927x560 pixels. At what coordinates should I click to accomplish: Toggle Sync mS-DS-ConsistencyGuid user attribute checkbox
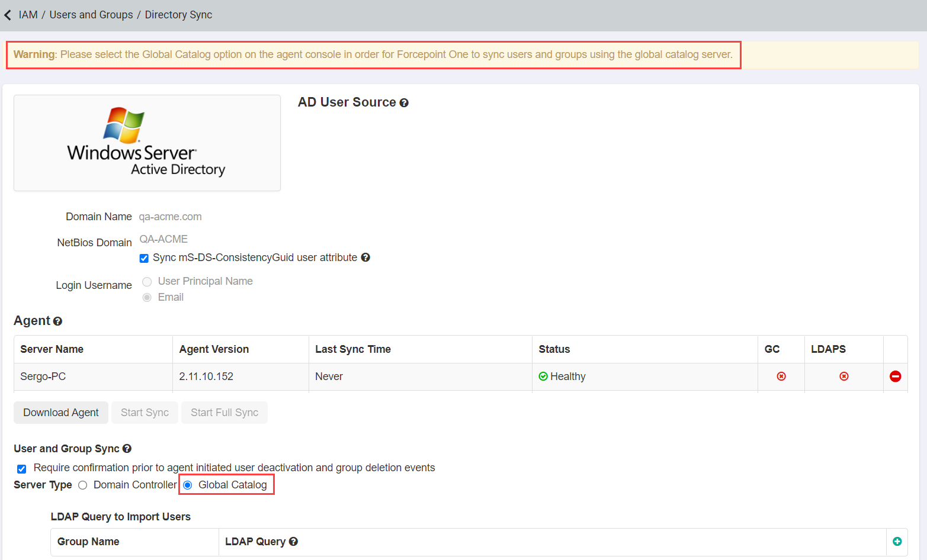pyautogui.click(x=144, y=258)
